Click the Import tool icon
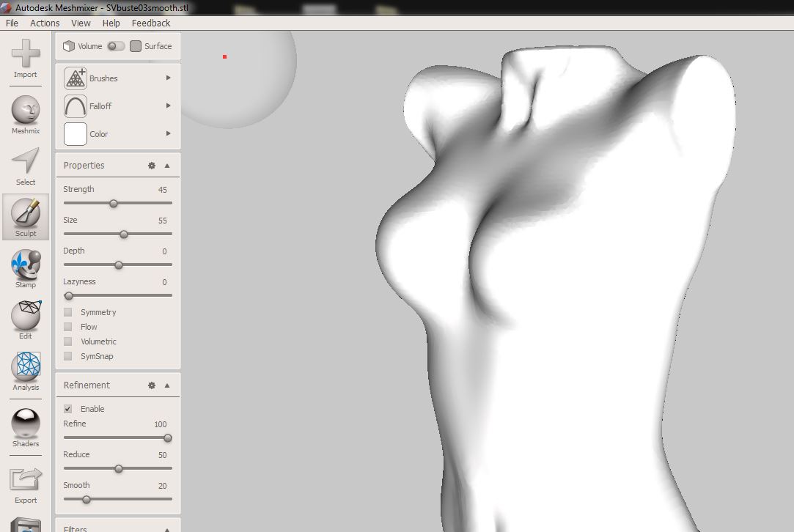794x532 pixels. [26, 53]
